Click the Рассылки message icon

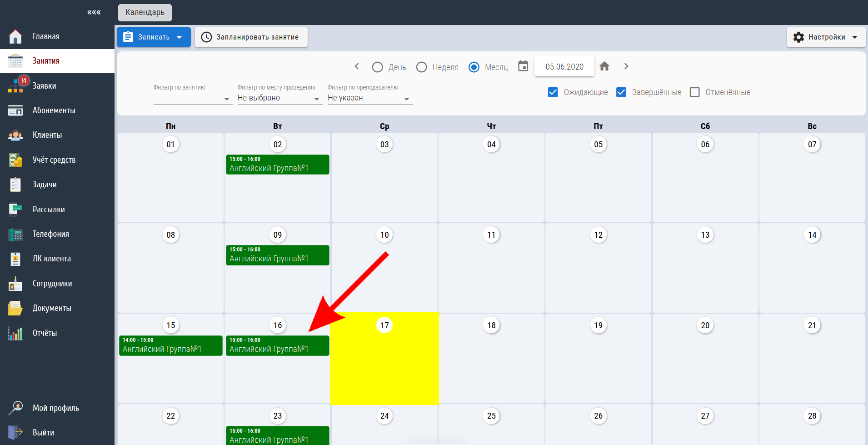tap(15, 209)
